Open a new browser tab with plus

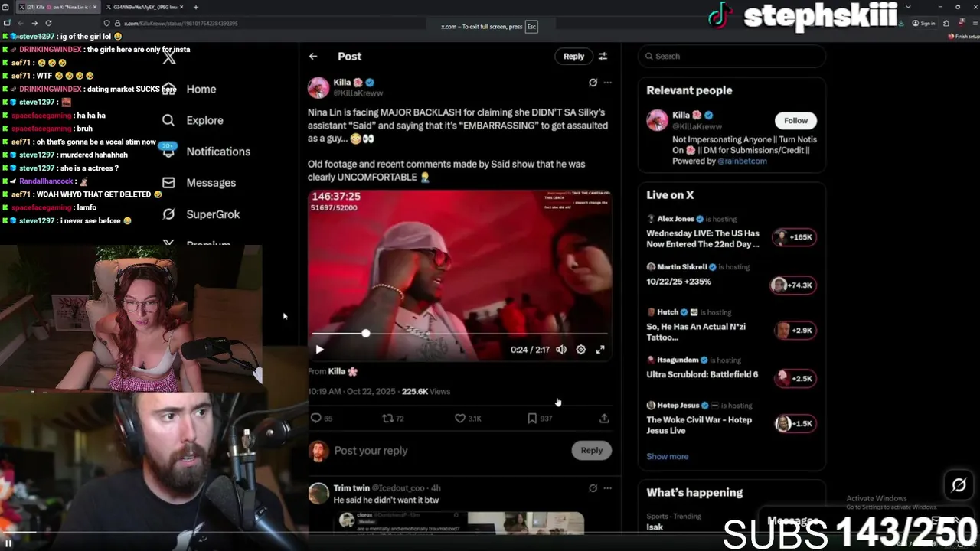(x=195, y=7)
